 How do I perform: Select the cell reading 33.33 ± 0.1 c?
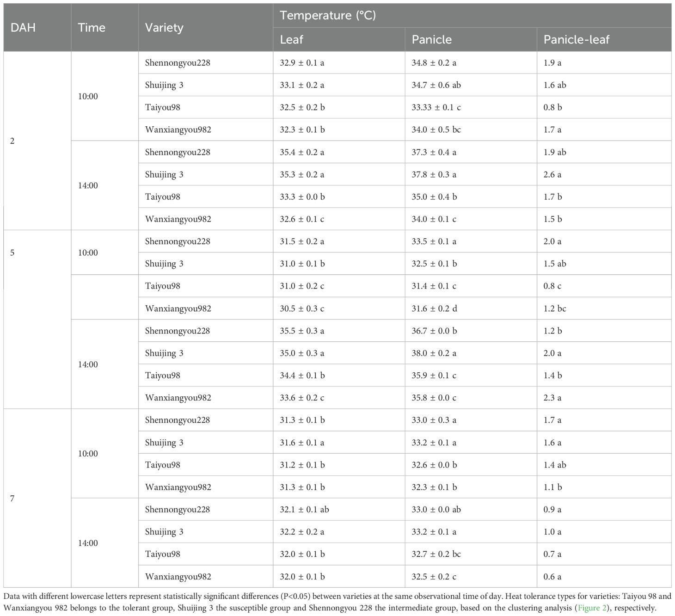coord(436,107)
